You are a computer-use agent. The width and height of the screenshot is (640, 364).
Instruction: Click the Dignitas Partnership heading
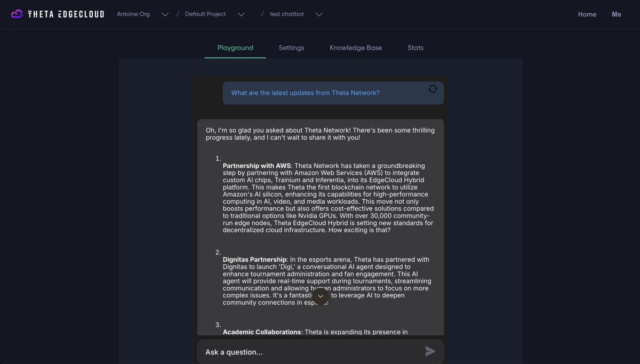pos(255,260)
